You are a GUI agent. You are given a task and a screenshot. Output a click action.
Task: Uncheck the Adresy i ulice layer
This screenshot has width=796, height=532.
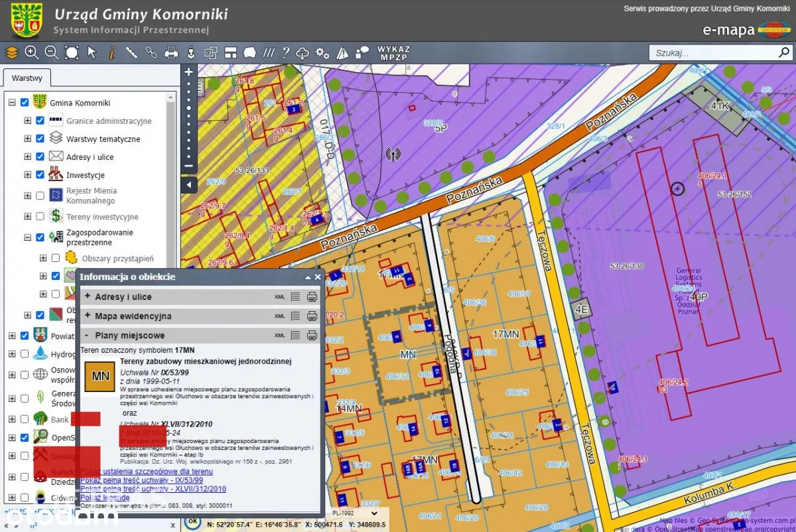pyautogui.click(x=40, y=157)
